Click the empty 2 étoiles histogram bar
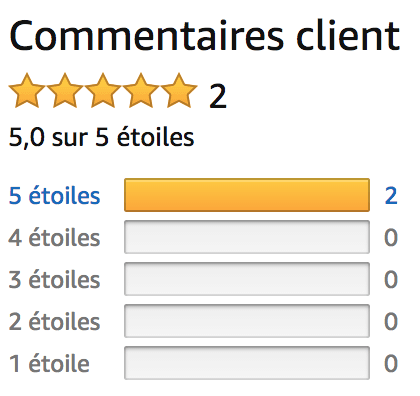Viewport: 420px width, 396px height. pyautogui.click(x=247, y=321)
